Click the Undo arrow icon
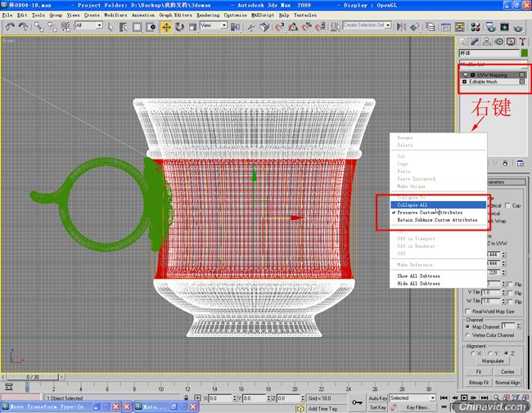 coord(10,26)
